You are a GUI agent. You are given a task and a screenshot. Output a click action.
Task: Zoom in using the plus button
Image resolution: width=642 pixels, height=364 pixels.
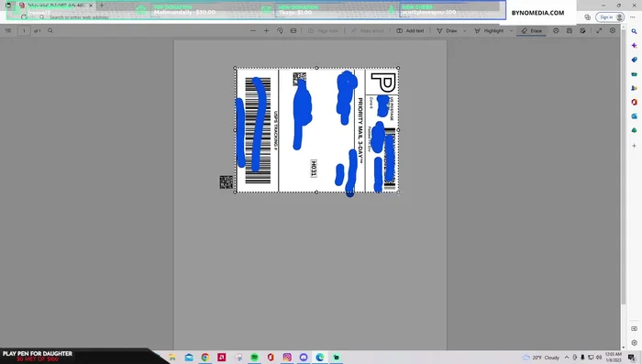(266, 30)
